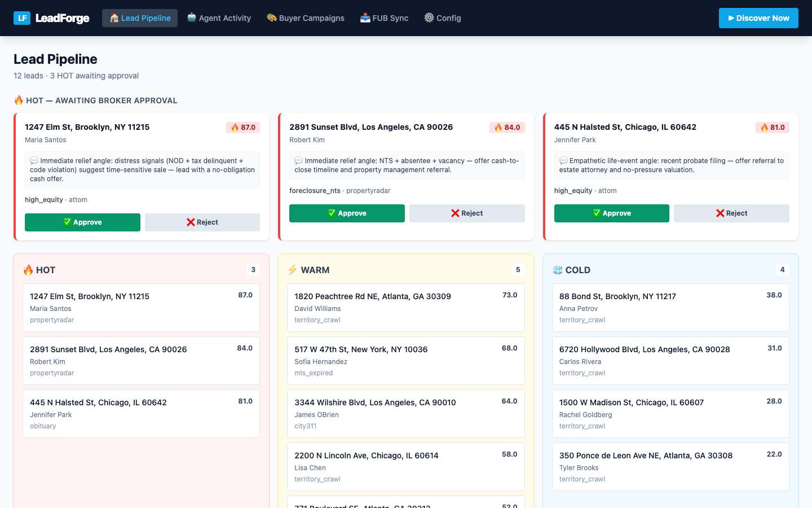Open the HOT column card for 2891 Sunset Blvd
Image resolution: width=812 pixels, height=508 pixels.
coord(141,361)
